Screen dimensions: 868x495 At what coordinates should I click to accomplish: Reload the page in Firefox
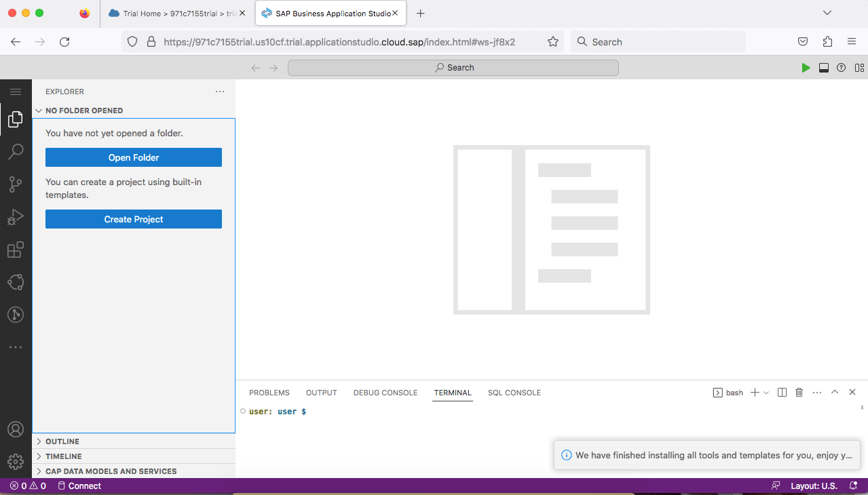(x=64, y=42)
